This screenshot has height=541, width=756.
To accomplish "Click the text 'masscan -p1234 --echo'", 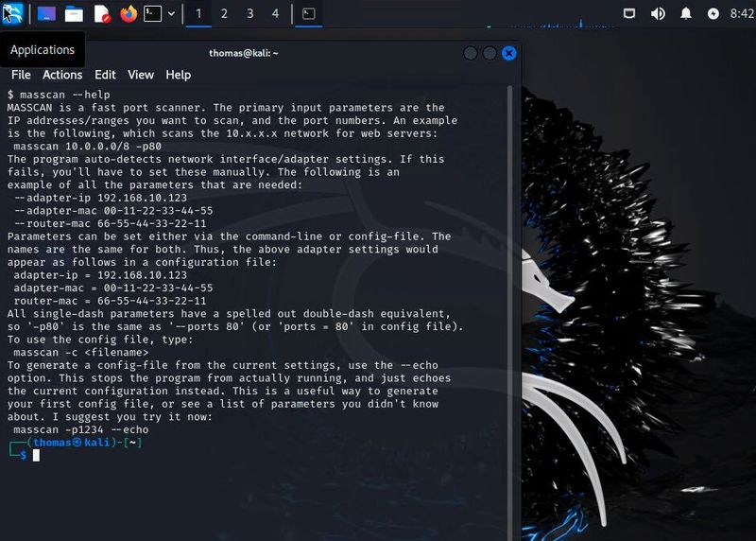I will pos(81,429).
